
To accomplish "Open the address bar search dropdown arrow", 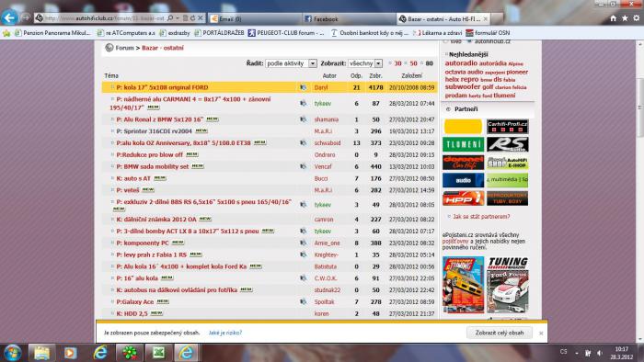I will (x=178, y=18).
